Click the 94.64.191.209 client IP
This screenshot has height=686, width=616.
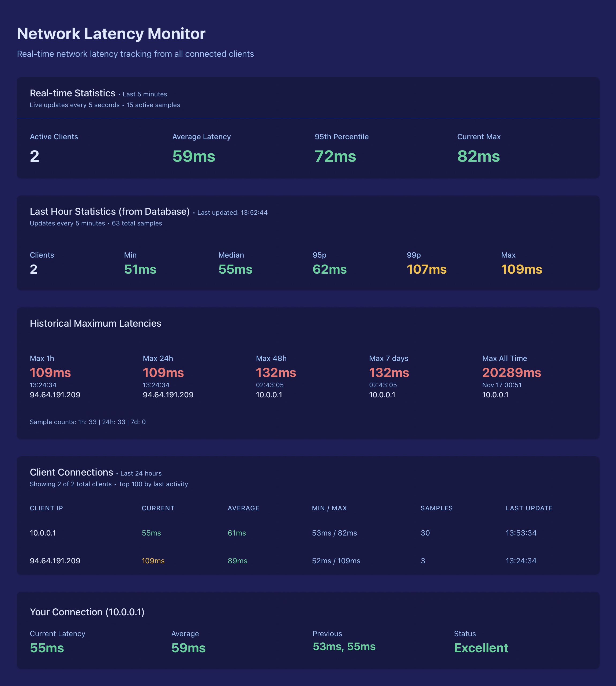(55, 561)
